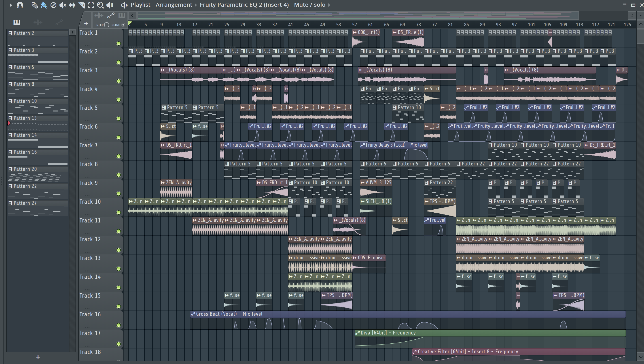Screen dimensions: 644x364
Task: Open the Playlist options menu arrow
Action: (x=11, y=5)
